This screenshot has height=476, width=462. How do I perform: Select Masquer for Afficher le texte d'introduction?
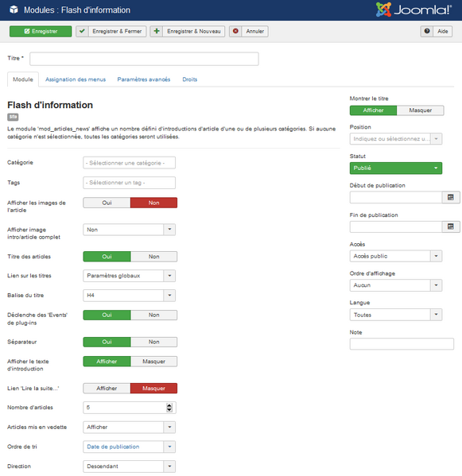153,362
